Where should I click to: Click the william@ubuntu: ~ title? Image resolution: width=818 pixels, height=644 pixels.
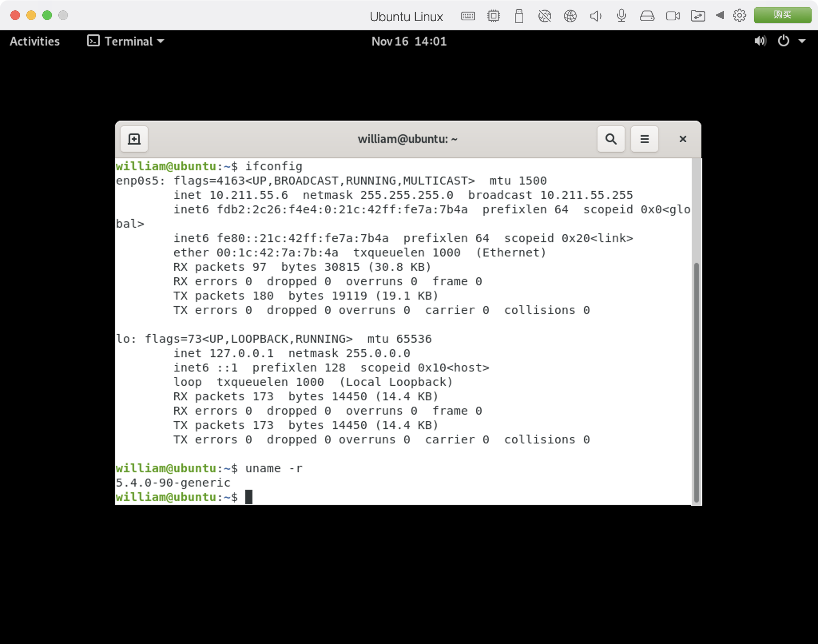coord(407,139)
